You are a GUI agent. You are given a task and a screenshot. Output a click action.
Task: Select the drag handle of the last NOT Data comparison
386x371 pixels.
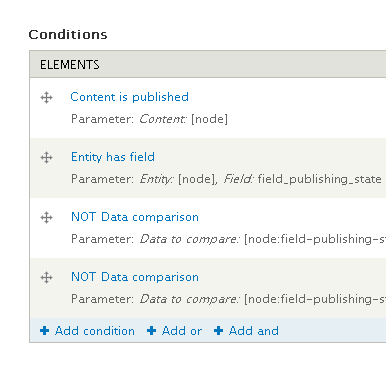47,277
